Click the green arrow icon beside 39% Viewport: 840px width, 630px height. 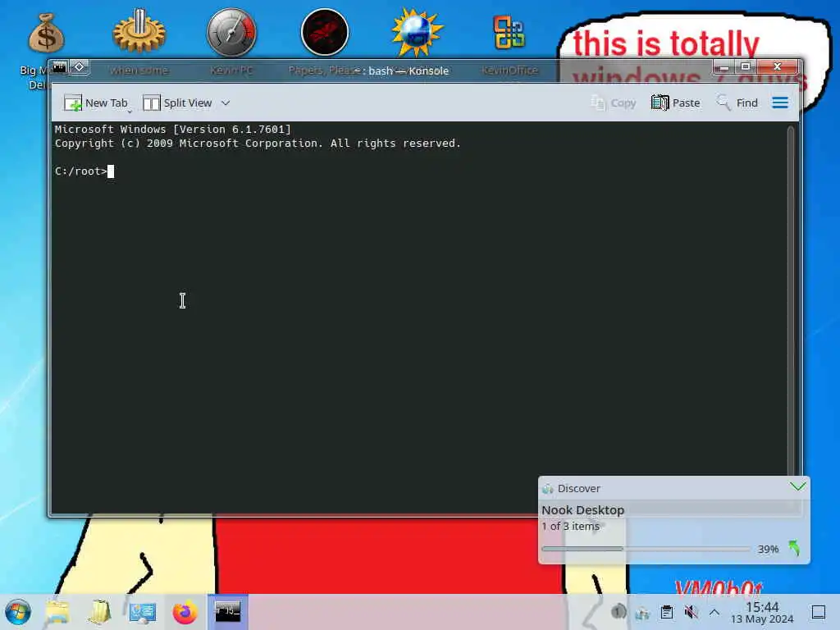794,547
